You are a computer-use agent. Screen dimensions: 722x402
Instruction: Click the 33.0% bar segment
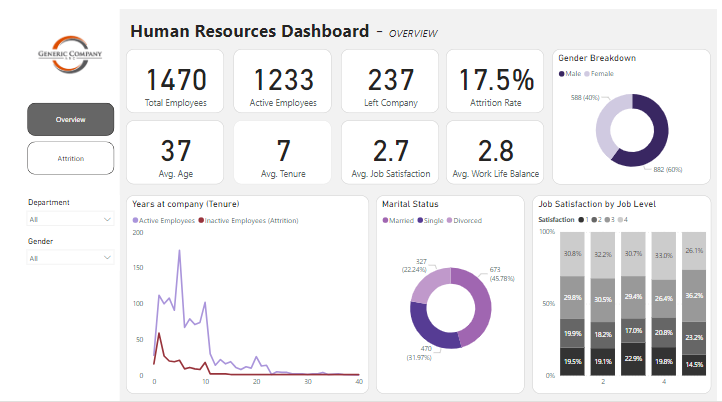[x=664, y=256]
